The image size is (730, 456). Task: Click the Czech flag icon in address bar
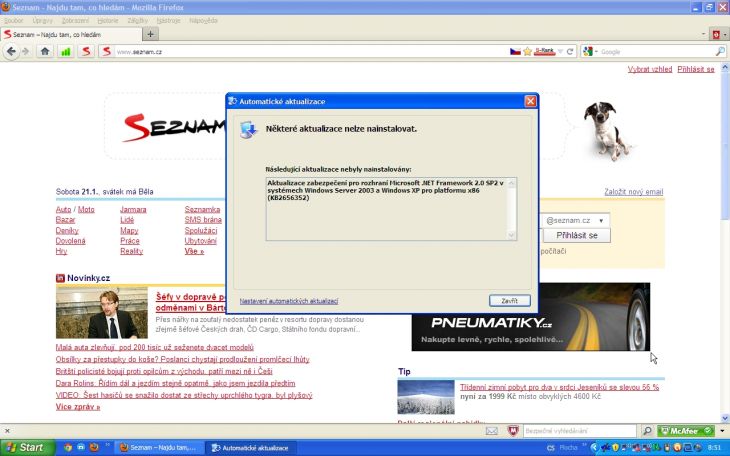515,52
